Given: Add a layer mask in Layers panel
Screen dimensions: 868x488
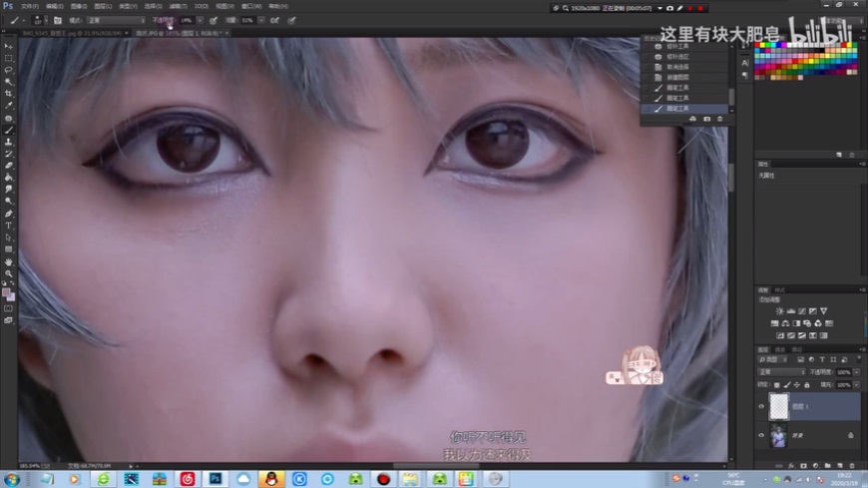Looking at the screenshot, I should 803,466.
